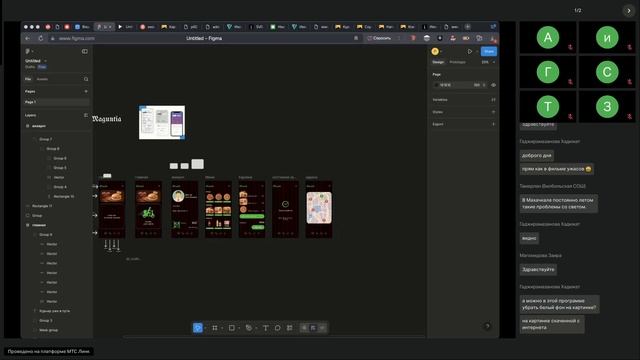Switch to Dev mode in toolbar toggle
This screenshot has width=640, height=360.
[x=322, y=328]
